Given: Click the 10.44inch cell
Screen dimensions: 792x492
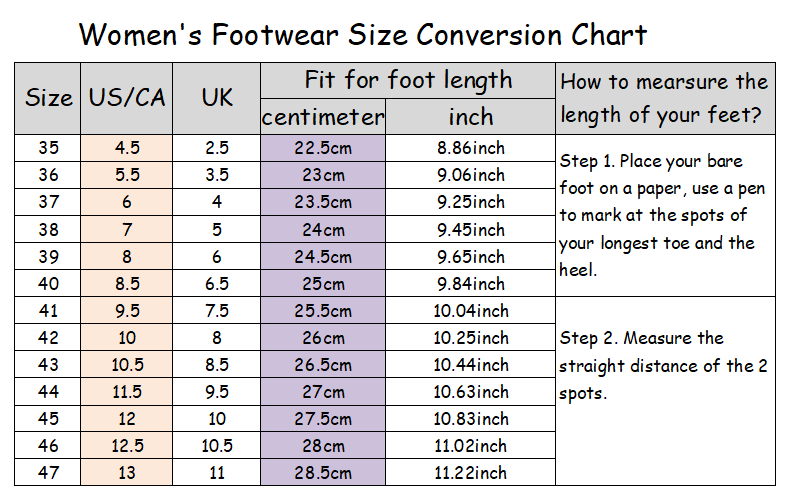Looking at the screenshot, I should tap(470, 364).
